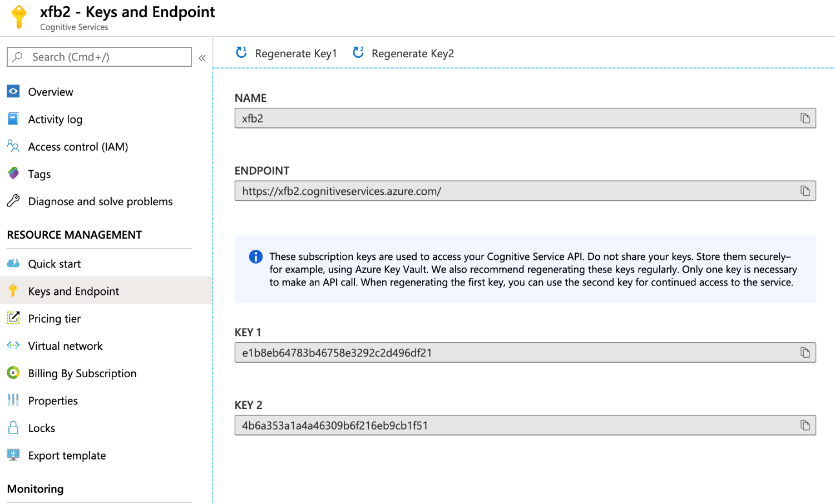Click the ENDPOINT URL text field
Viewport: 835px width, 504px height.
[525, 191]
